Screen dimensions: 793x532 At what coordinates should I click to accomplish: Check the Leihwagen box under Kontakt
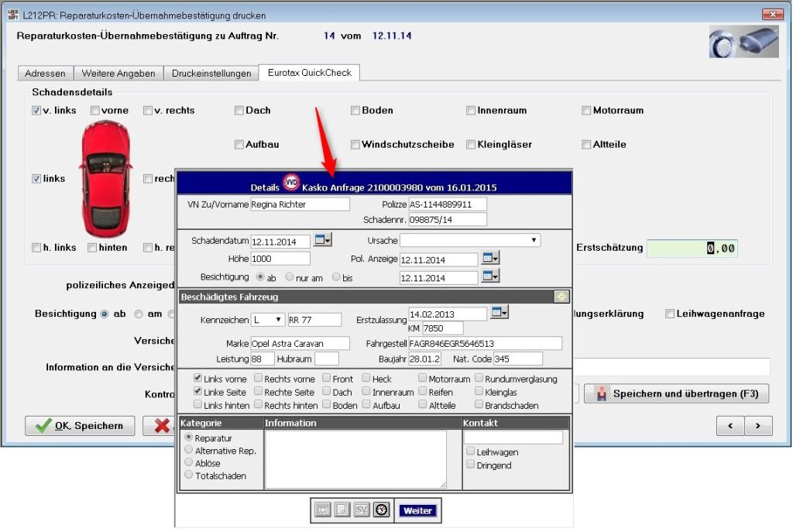[x=470, y=452]
